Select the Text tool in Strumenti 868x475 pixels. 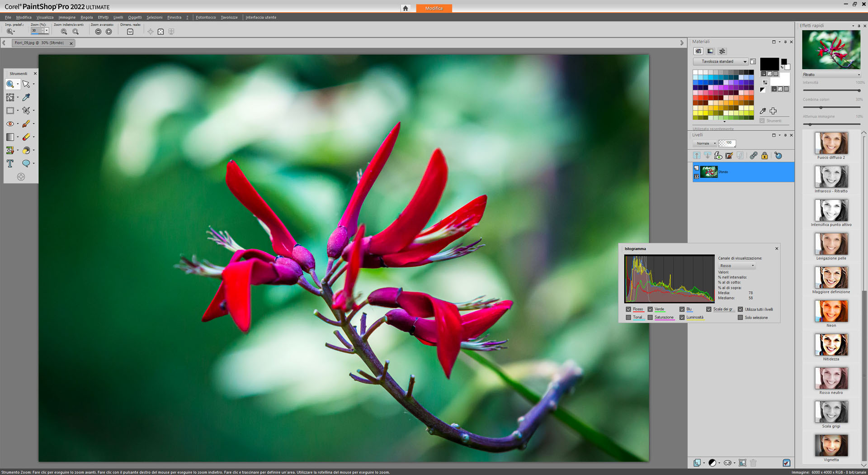(x=10, y=164)
